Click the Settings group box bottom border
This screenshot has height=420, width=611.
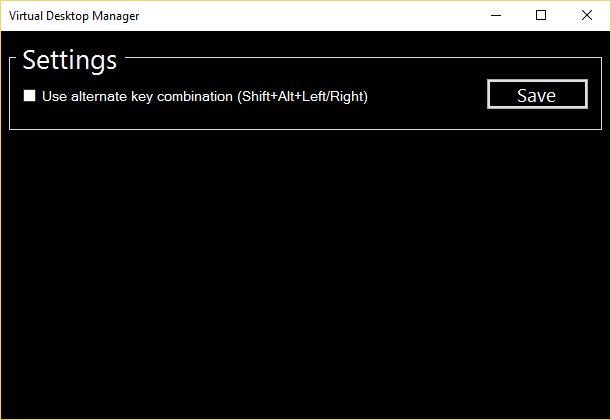(305, 129)
